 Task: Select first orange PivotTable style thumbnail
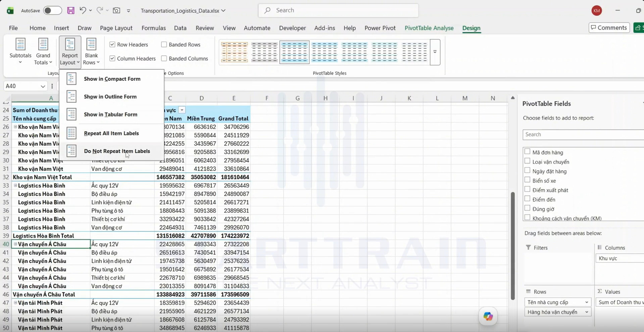(x=234, y=52)
